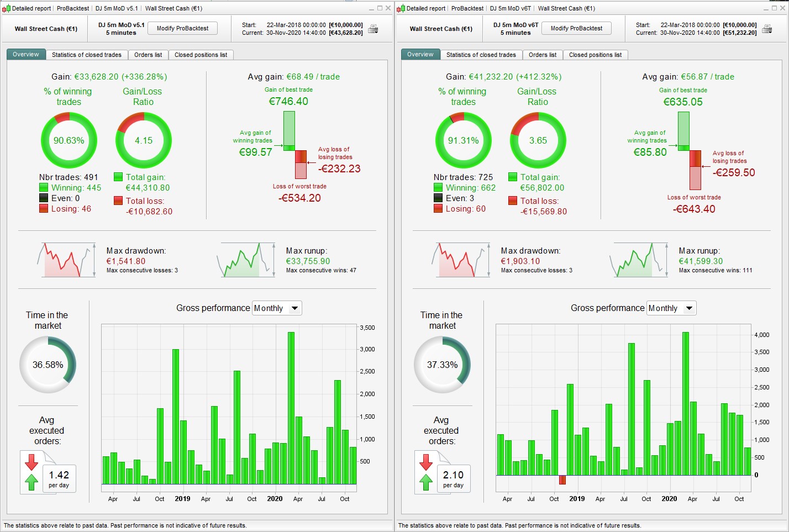The image size is (789, 532).
Task: Click the 36.58% Time in the market gauge
Action: click(48, 365)
